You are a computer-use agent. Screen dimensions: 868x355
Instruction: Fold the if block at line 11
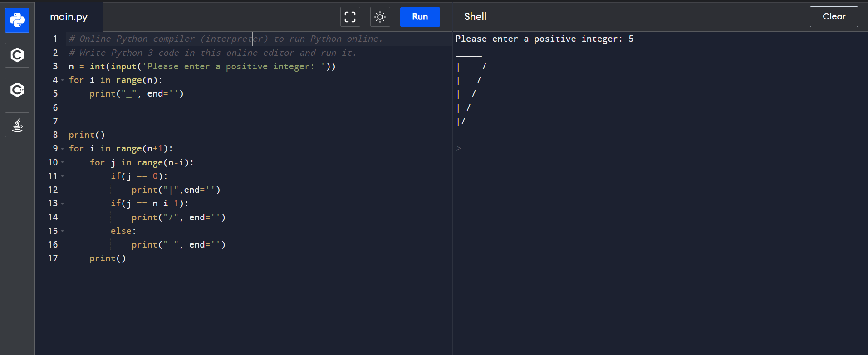click(63, 176)
